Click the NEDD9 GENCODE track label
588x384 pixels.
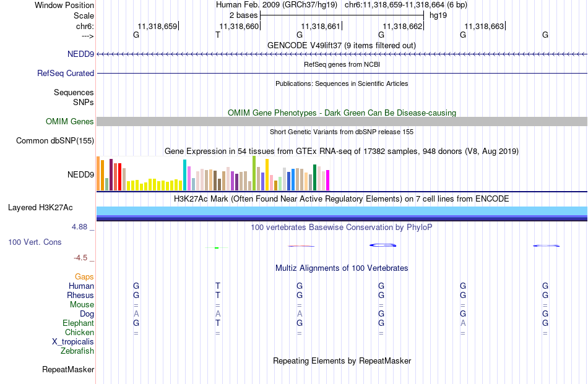pos(80,54)
